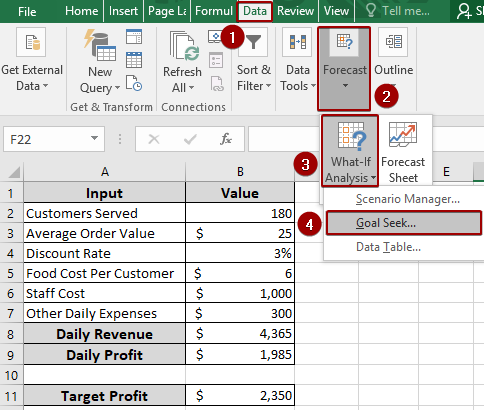Choose Scenario Manager menu entry

408,199
